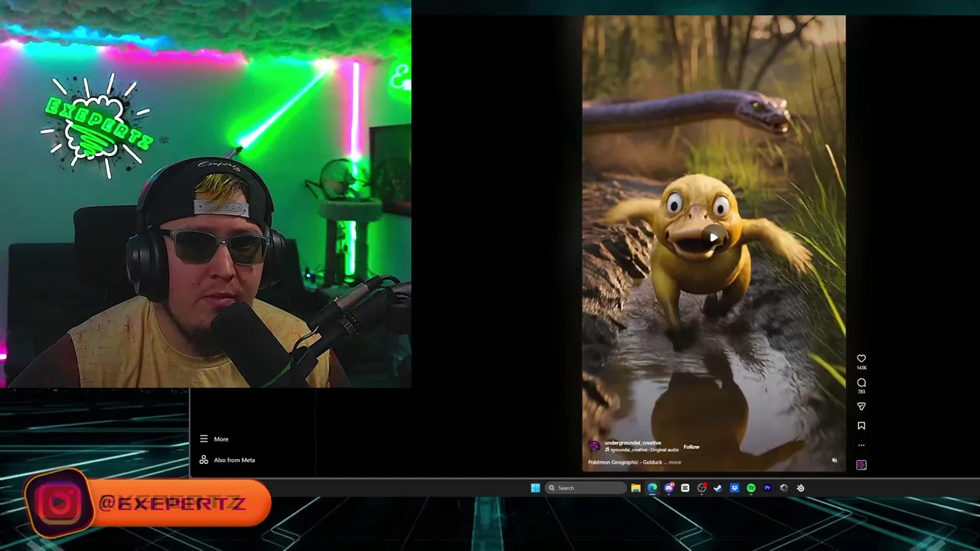
Task: Click the taskbar Search box
Action: (586, 487)
